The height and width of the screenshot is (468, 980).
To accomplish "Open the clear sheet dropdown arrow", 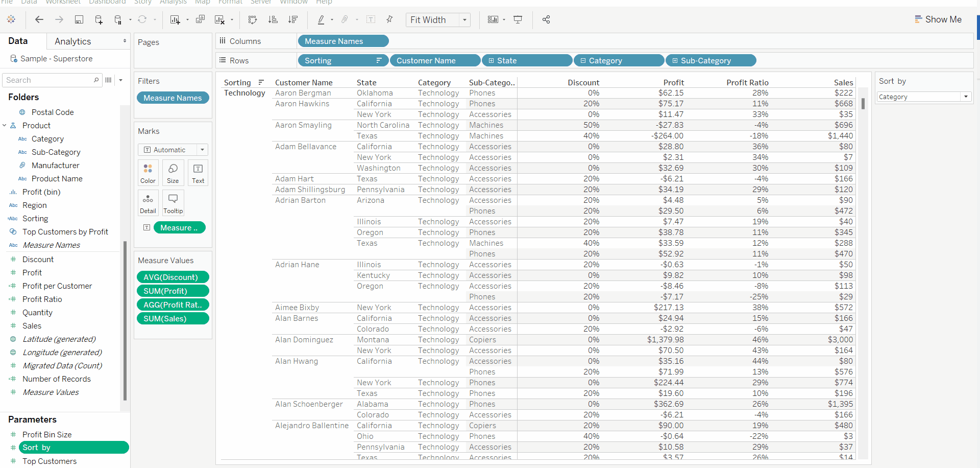I will coord(232,20).
